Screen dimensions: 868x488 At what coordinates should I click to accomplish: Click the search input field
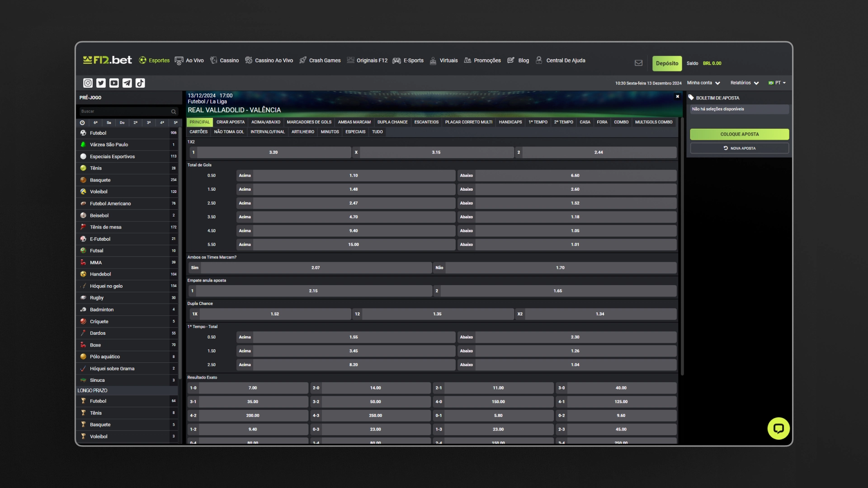pyautogui.click(x=127, y=111)
